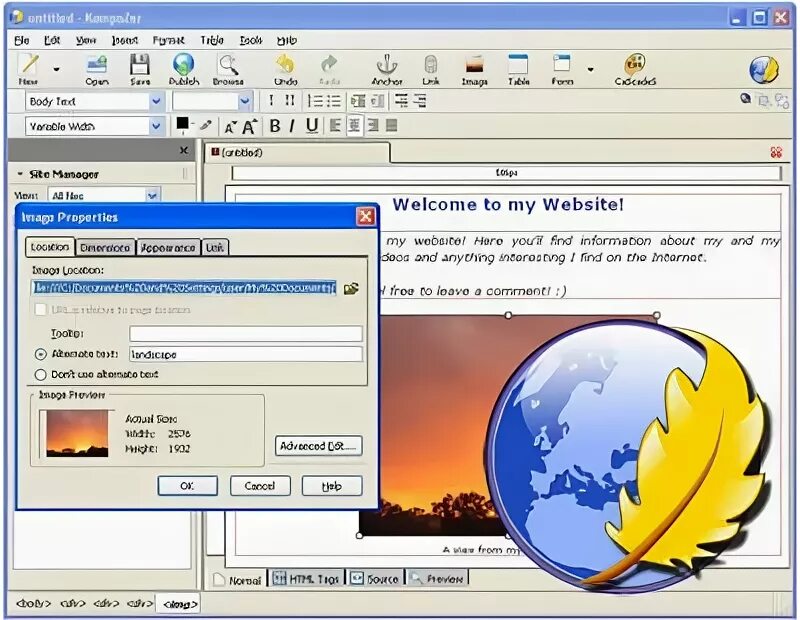The image size is (800, 620).
Task: Open the View All files dropdown
Action: point(105,195)
